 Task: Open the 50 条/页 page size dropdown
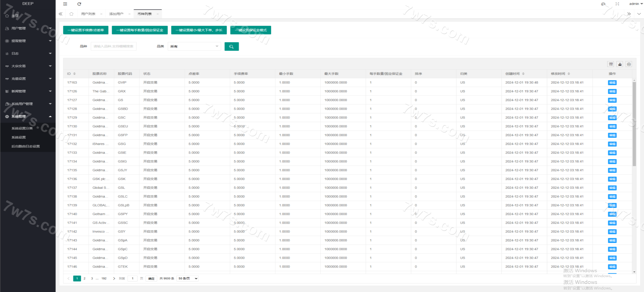click(x=187, y=278)
